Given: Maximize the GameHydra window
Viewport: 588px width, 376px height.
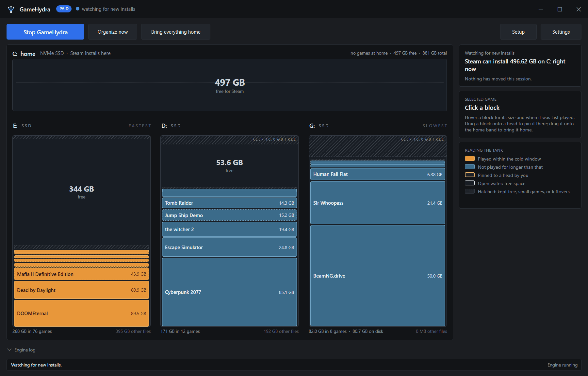Looking at the screenshot, I should click(560, 9).
